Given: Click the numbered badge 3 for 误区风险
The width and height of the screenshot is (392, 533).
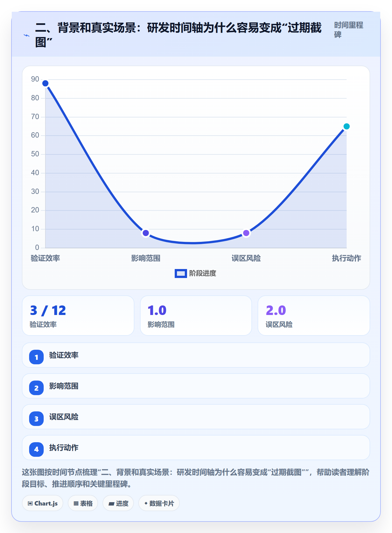Looking at the screenshot, I should point(36,419).
